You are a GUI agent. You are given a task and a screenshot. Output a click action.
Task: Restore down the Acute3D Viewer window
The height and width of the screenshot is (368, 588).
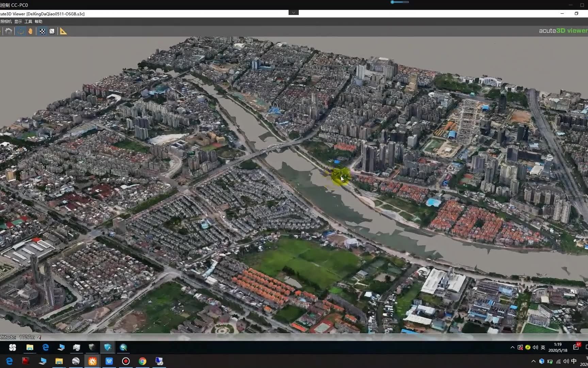(x=576, y=14)
